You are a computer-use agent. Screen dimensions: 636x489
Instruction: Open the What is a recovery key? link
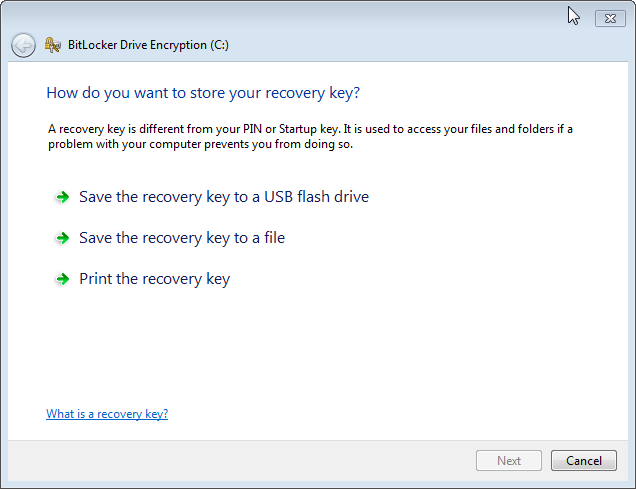coord(107,414)
